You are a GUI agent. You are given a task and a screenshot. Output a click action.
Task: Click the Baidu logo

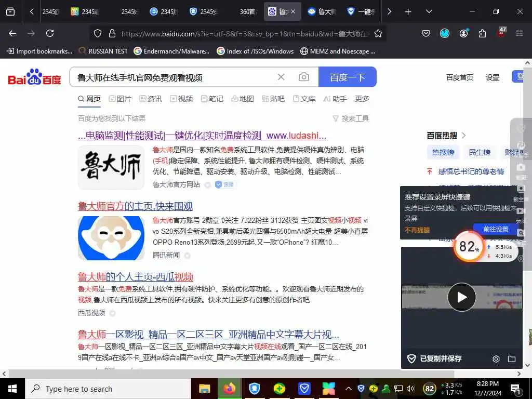click(x=35, y=77)
